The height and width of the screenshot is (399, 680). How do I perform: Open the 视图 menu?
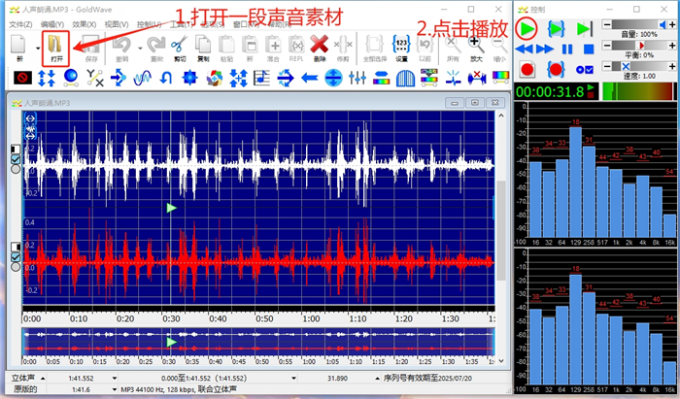point(116,24)
